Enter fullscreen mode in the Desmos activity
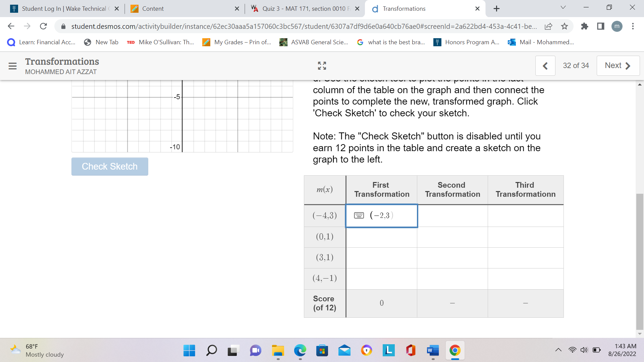This screenshot has height=362, width=644. (322, 66)
